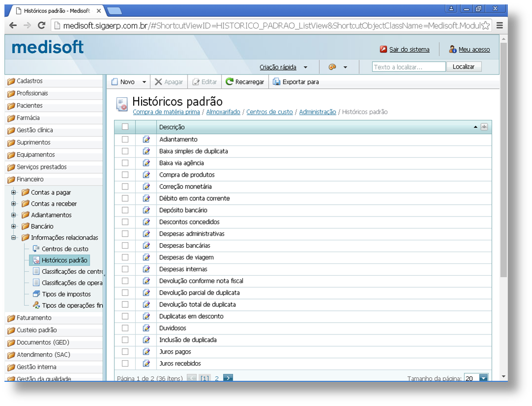Click the Históricos padrão page title icon

click(121, 104)
